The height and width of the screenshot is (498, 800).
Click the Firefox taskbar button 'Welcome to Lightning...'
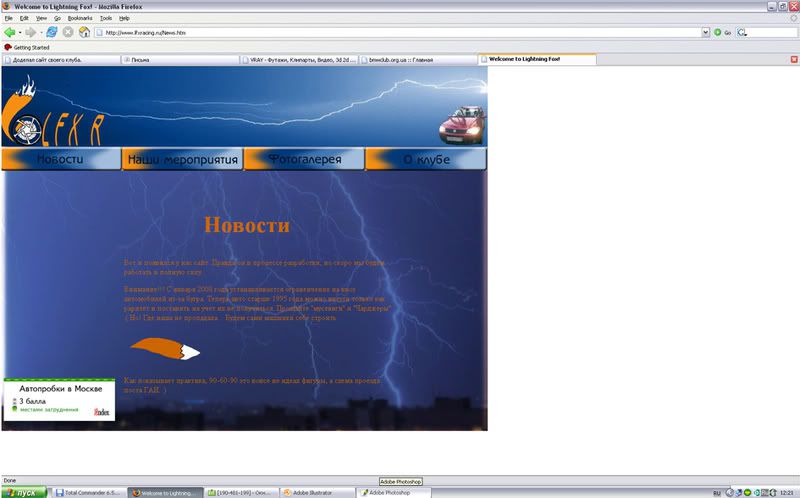pos(165,493)
